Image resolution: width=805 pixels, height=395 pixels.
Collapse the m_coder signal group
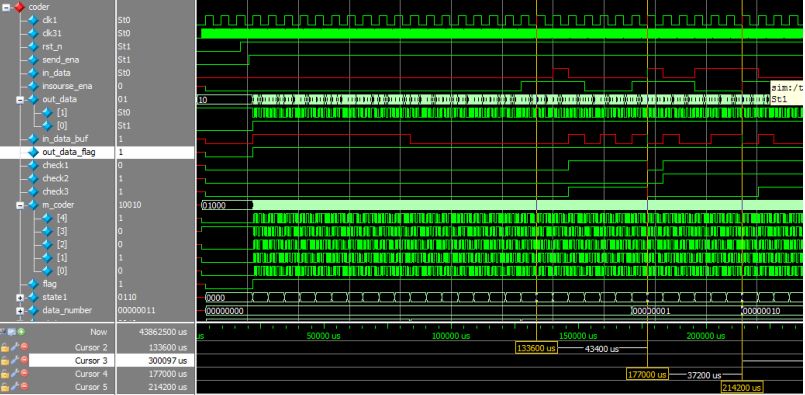coord(20,205)
